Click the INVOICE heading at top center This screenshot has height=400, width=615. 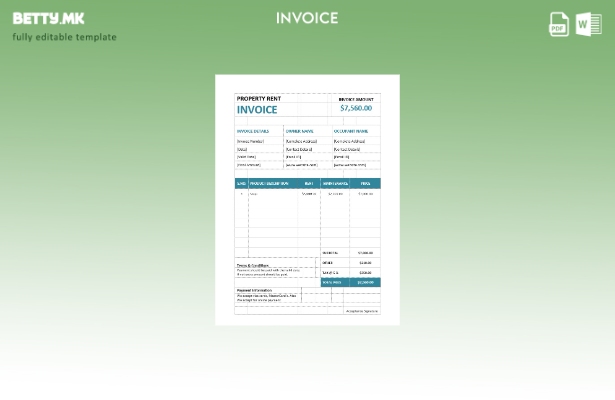[307, 18]
